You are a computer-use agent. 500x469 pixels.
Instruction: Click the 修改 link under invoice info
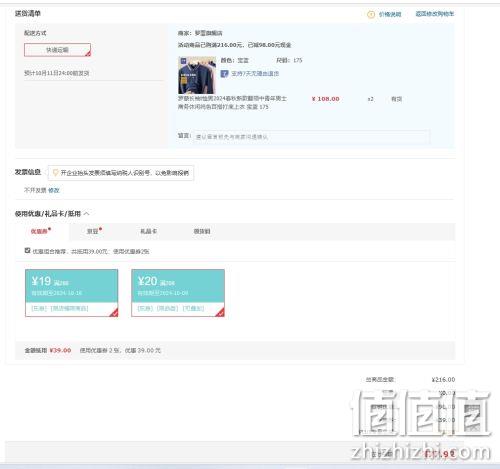(54, 190)
